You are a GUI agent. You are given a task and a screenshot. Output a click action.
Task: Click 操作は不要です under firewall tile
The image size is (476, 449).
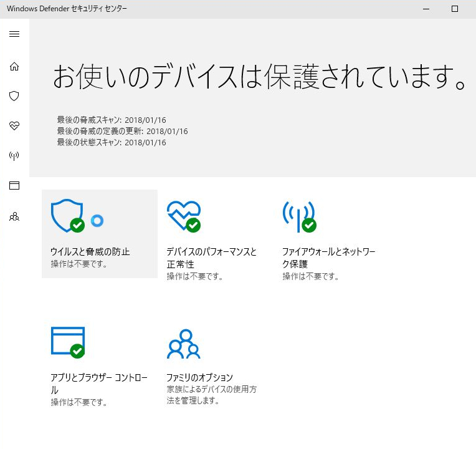tap(310, 276)
